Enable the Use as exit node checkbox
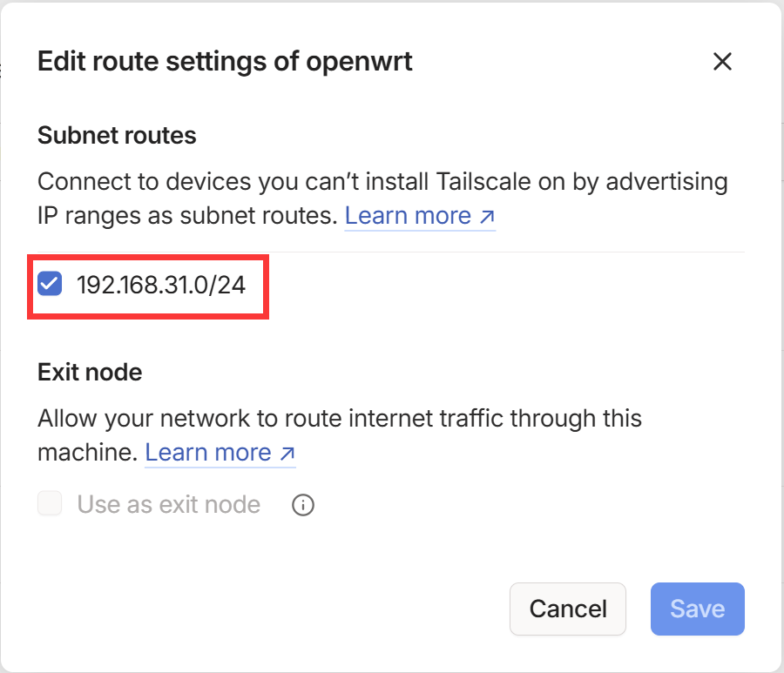This screenshot has width=784, height=673. [x=51, y=504]
